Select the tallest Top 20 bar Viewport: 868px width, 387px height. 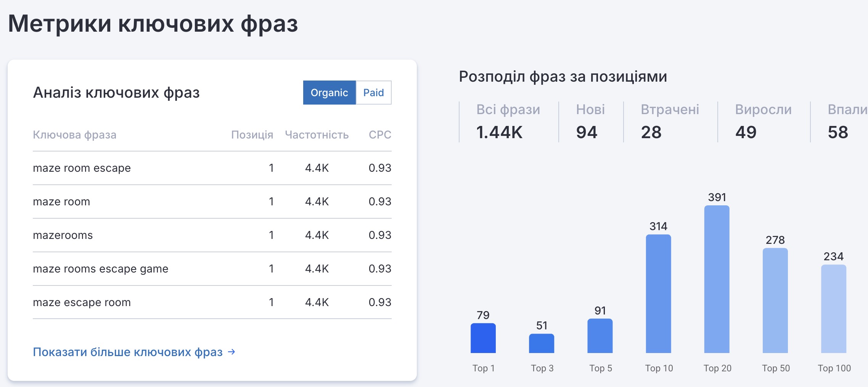tap(717, 279)
